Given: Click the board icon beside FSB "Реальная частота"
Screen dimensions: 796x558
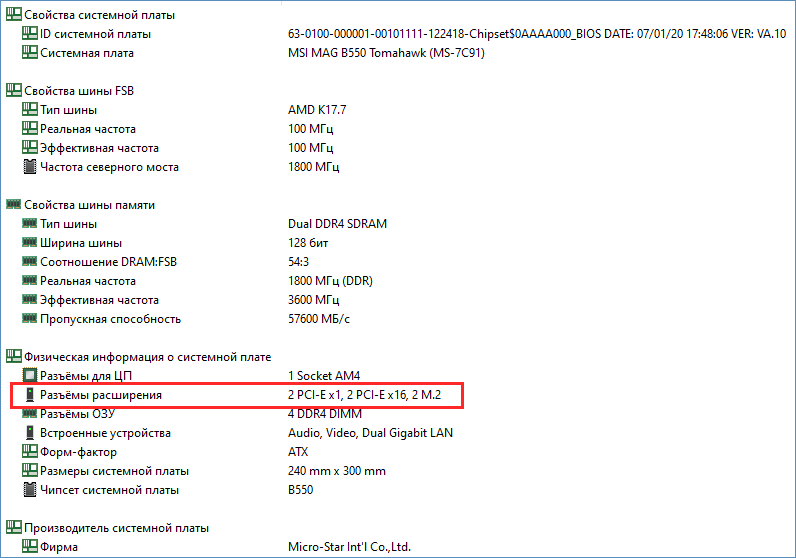Looking at the screenshot, I should pyautogui.click(x=29, y=128).
